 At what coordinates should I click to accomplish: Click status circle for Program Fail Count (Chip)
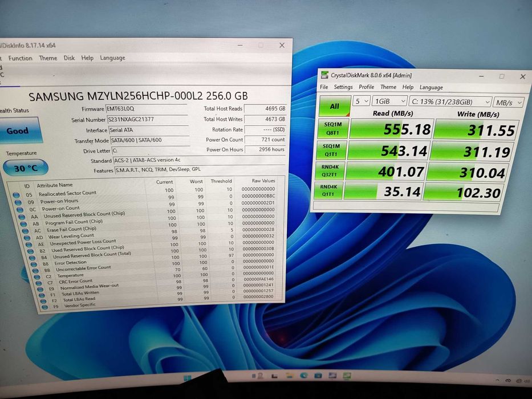(23, 224)
